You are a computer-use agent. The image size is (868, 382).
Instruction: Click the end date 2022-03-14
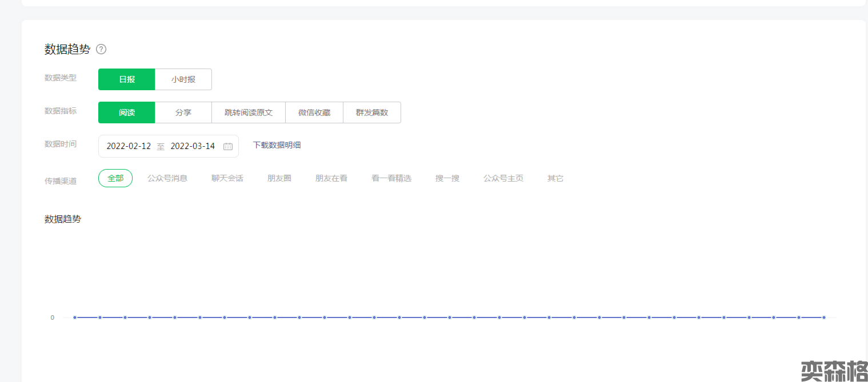193,146
